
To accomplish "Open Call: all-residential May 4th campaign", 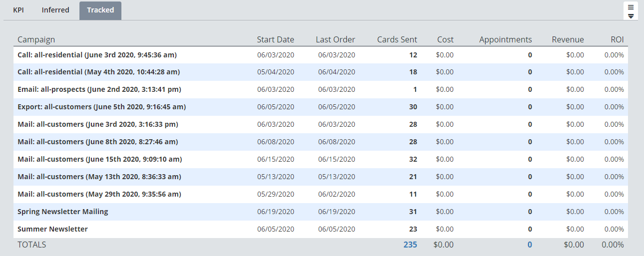I will click(x=98, y=72).
